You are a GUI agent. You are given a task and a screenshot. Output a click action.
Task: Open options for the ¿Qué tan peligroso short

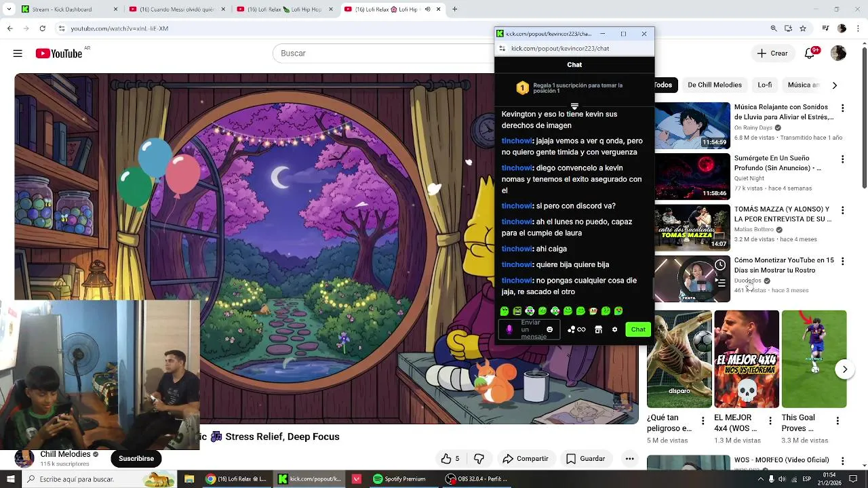click(703, 421)
